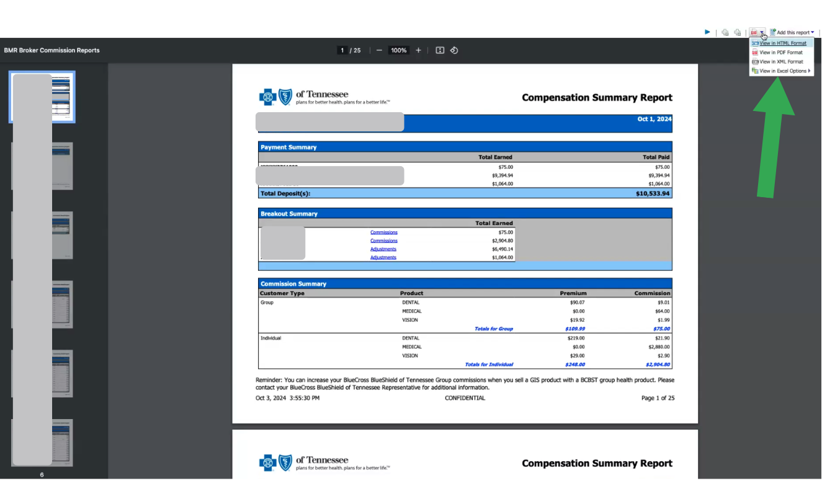Click the / 25 page count in the toolbar

tap(355, 50)
